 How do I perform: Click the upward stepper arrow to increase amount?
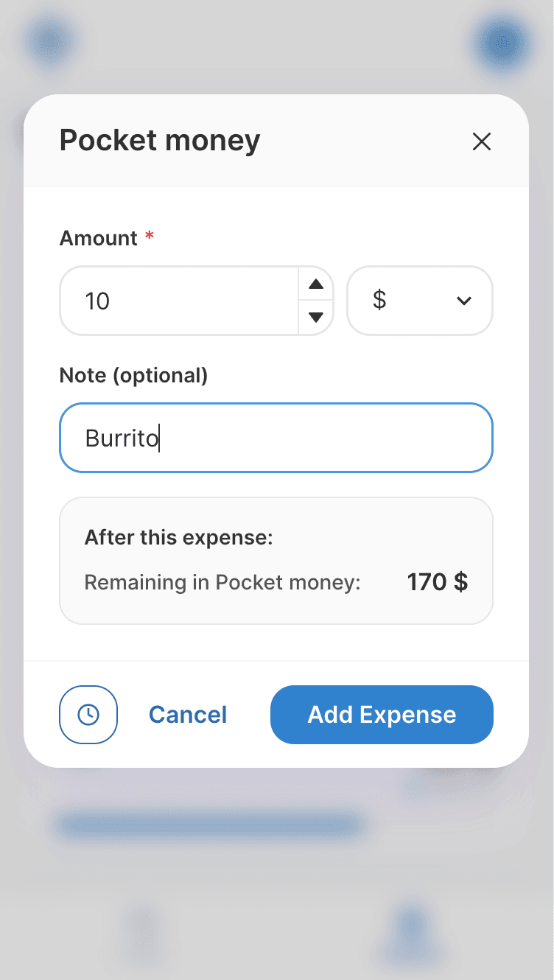click(315, 284)
